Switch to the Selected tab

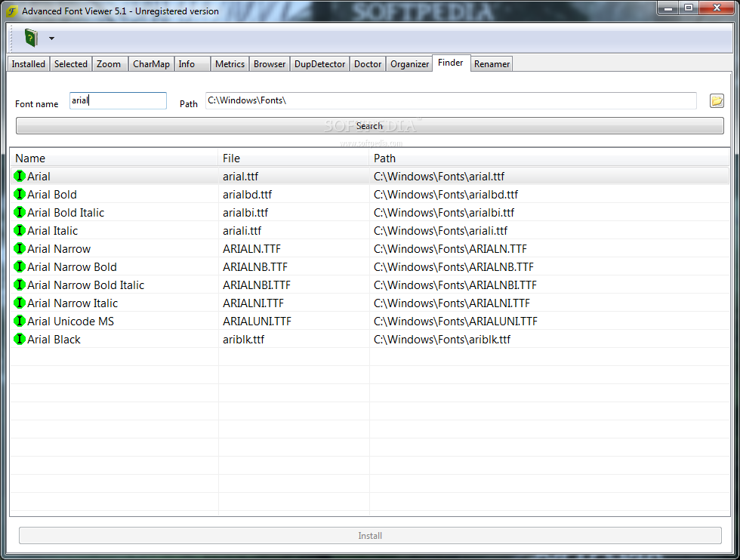click(x=71, y=63)
